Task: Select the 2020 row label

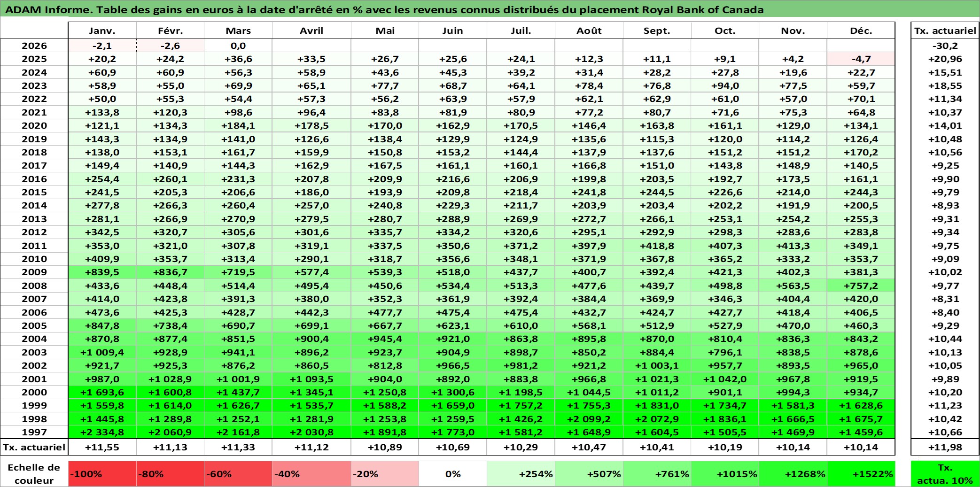Action: [x=34, y=126]
